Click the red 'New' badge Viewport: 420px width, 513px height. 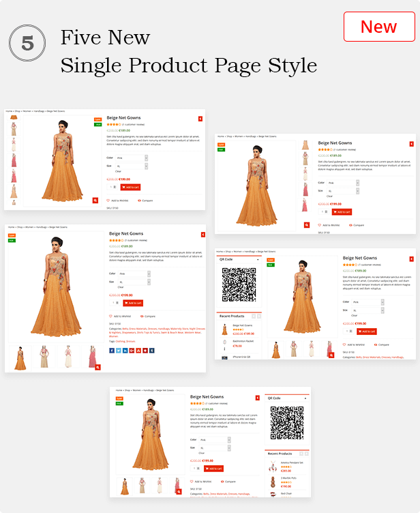click(378, 27)
